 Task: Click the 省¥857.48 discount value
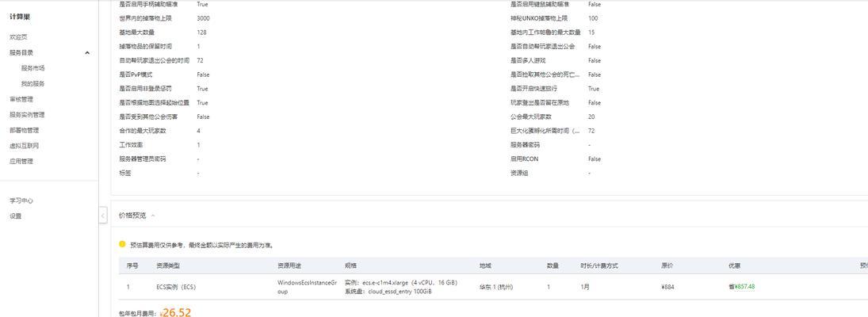742,287
